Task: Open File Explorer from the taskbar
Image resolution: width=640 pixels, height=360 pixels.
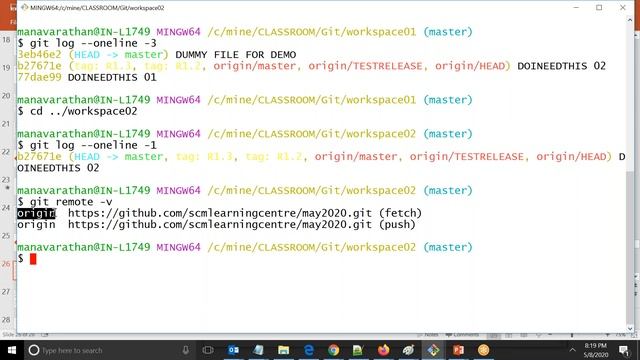Action: 283,350
